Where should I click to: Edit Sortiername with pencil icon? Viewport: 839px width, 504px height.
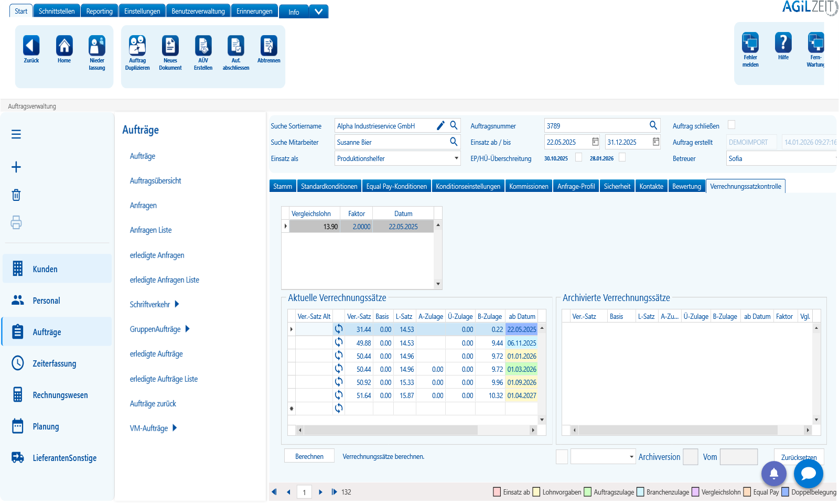(x=440, y=125)
